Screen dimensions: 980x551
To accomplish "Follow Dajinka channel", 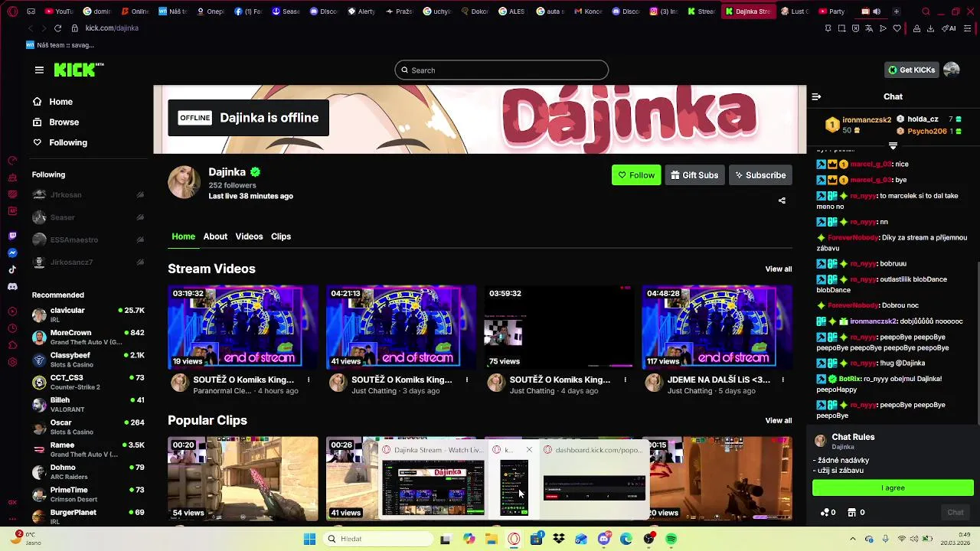I will coord(636,175).
